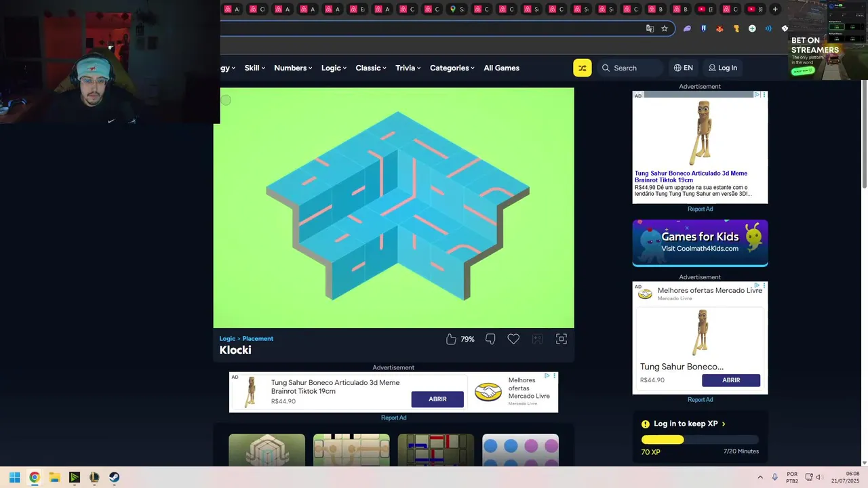Switch to the first YouTube browser tab

(x=705, y=9)
